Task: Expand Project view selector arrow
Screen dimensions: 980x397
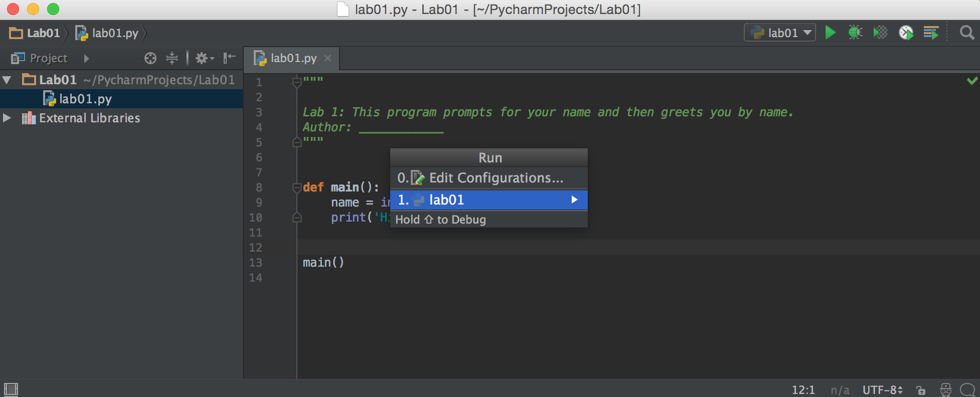Action: [x=86, y=59]
